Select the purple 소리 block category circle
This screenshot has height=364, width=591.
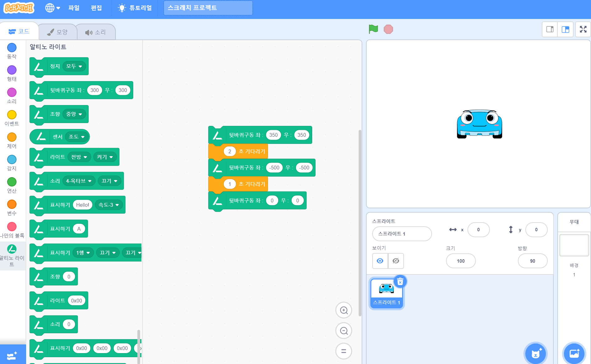pos(12,92)
